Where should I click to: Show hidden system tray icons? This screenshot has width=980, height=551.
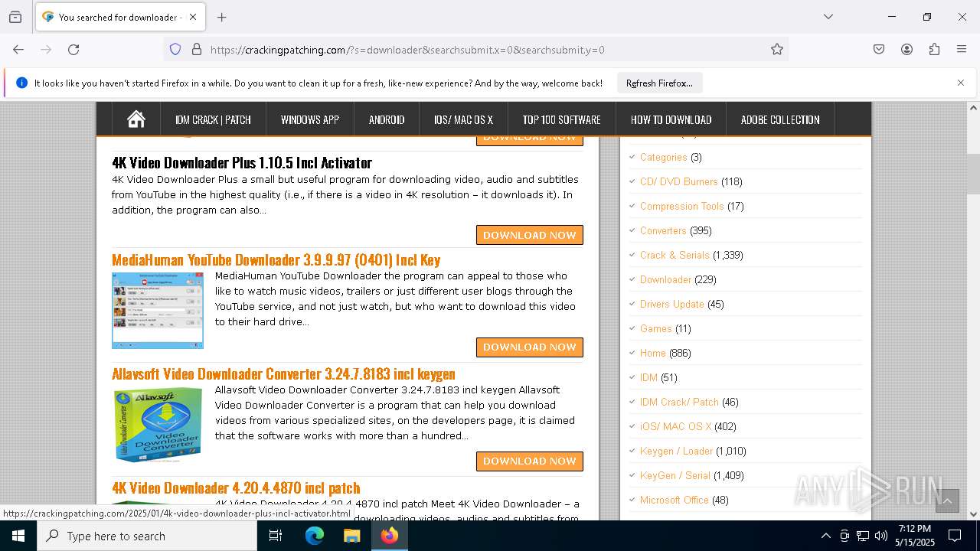pyautogui.click(x=825, y=536)
